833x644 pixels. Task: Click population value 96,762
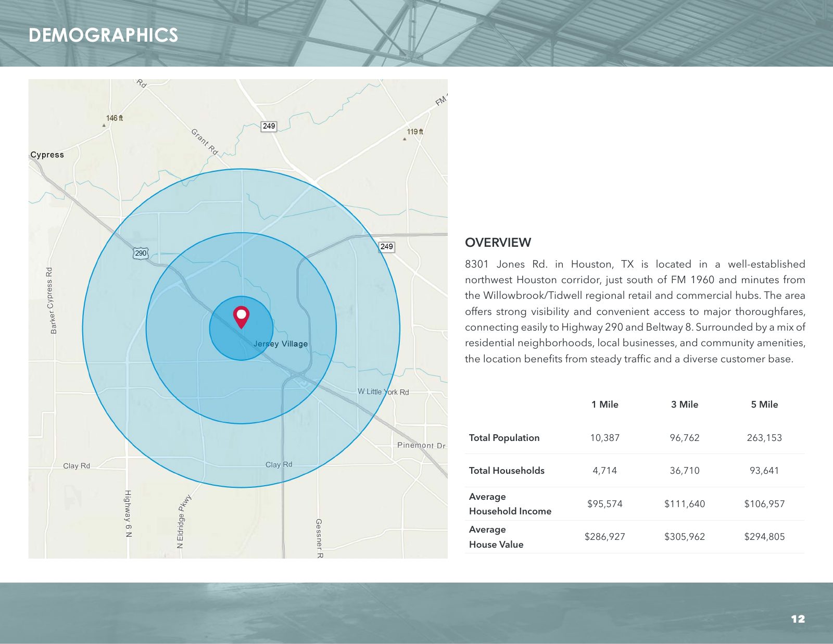click(x=685, y=438)
